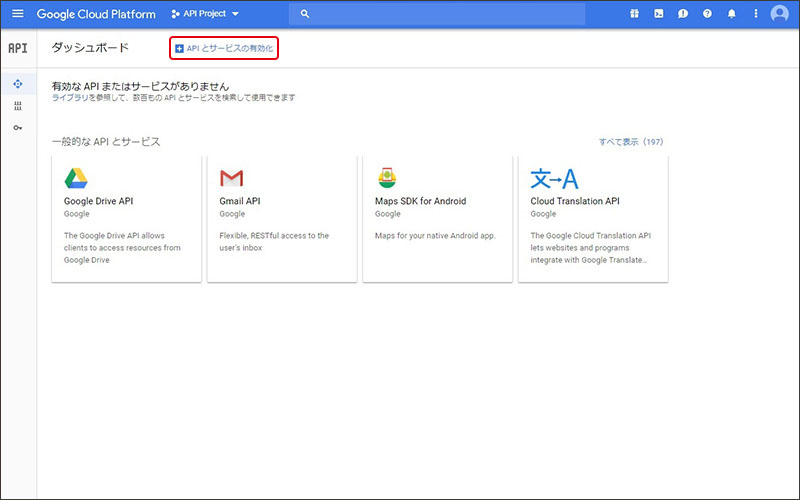This screenshot has height=500, width=800.
Task: Click the Cloud Translation 文→A icon
Action: pos(555,179)
